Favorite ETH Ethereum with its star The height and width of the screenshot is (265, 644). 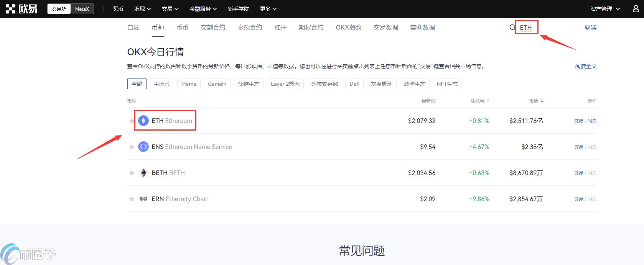[132, 121]
